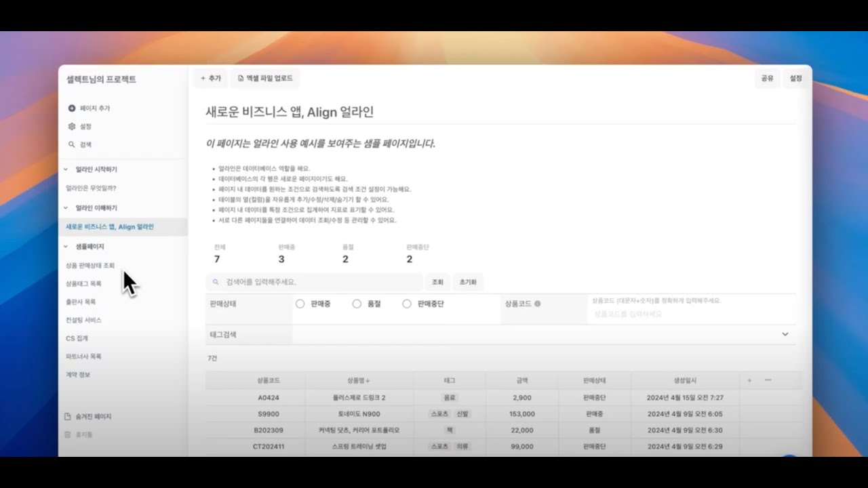Click the 페이지 추가 label in sidebar
The width and height of the screenshot is (868, 488).
[95, 108]
